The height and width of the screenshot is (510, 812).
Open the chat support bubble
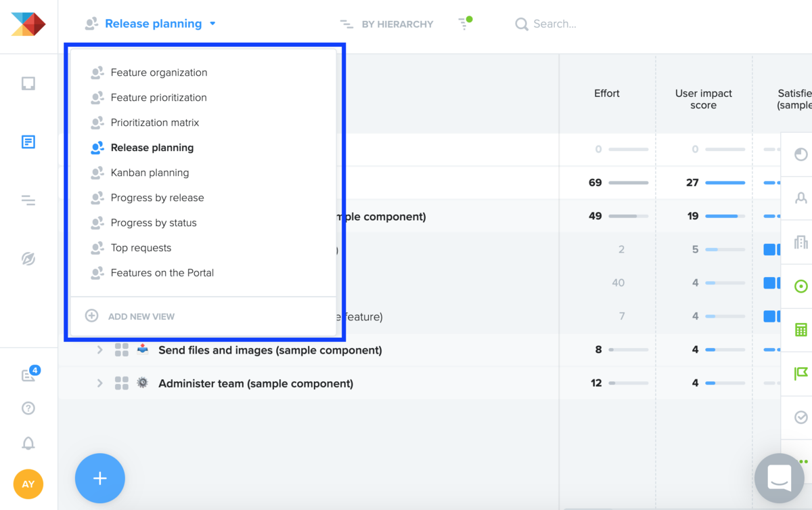(x=780, y=479)
